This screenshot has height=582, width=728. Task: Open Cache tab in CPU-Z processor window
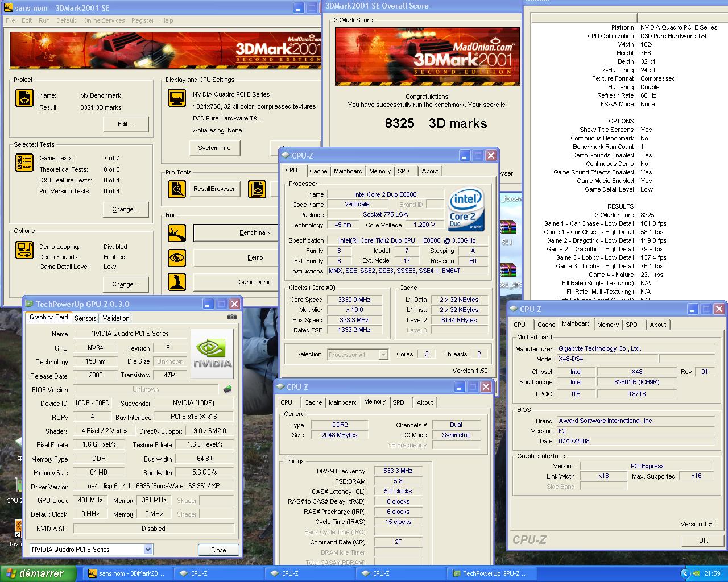click(x=318, y=171)
